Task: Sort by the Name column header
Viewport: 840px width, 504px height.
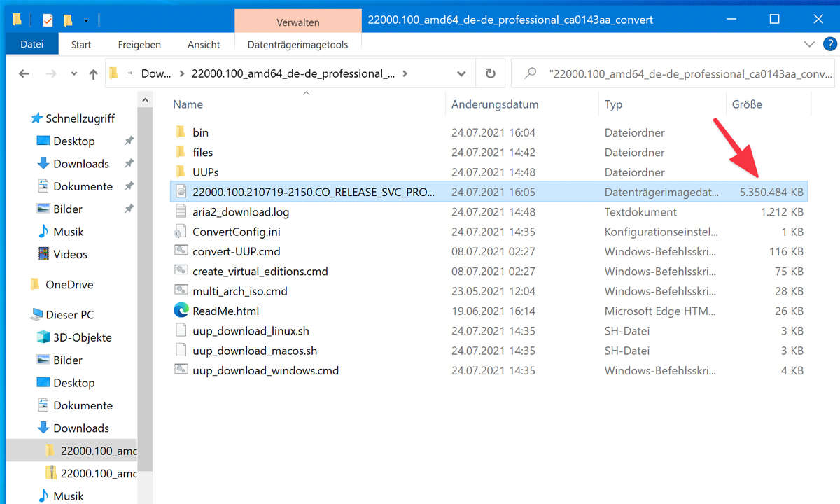Action: point(188,104)
